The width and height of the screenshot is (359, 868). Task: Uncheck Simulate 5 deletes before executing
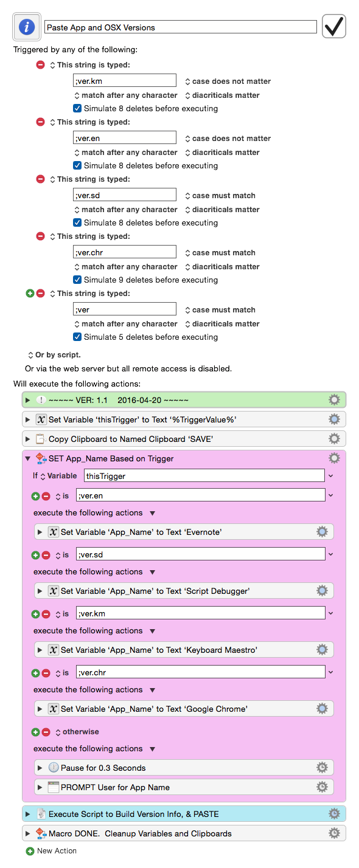pos(77,337)
